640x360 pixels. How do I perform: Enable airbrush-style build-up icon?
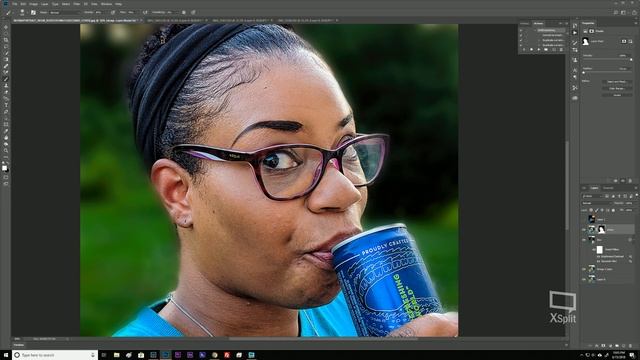145,12
